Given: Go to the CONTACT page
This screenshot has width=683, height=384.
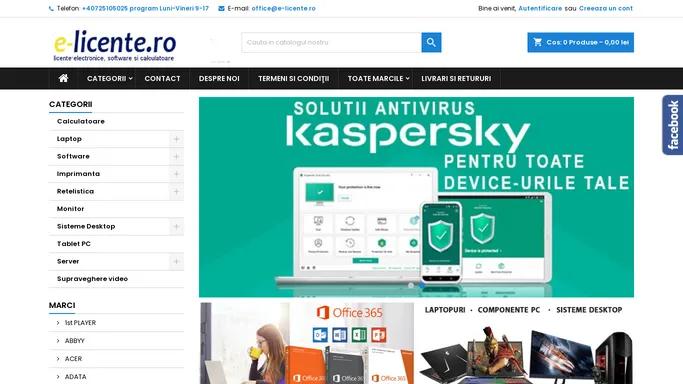Looking at the screenshot, I should (162, 78).
